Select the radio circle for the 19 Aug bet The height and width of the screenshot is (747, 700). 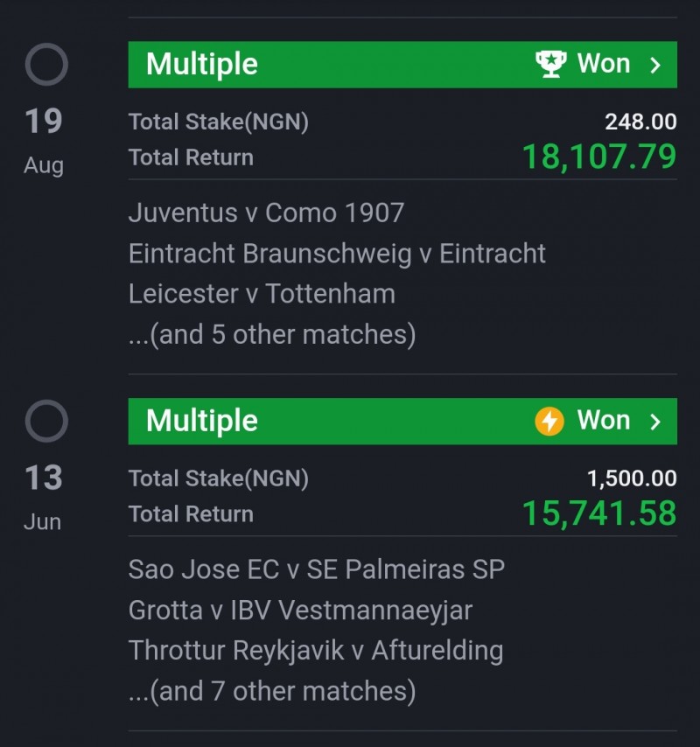click(46, 65)
